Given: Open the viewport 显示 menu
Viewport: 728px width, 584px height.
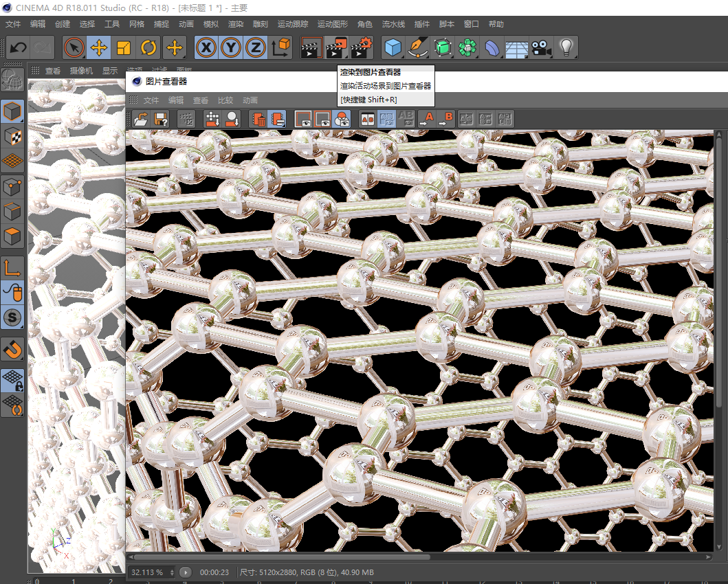Looking at the screenshot, I should tap(110, 71).
